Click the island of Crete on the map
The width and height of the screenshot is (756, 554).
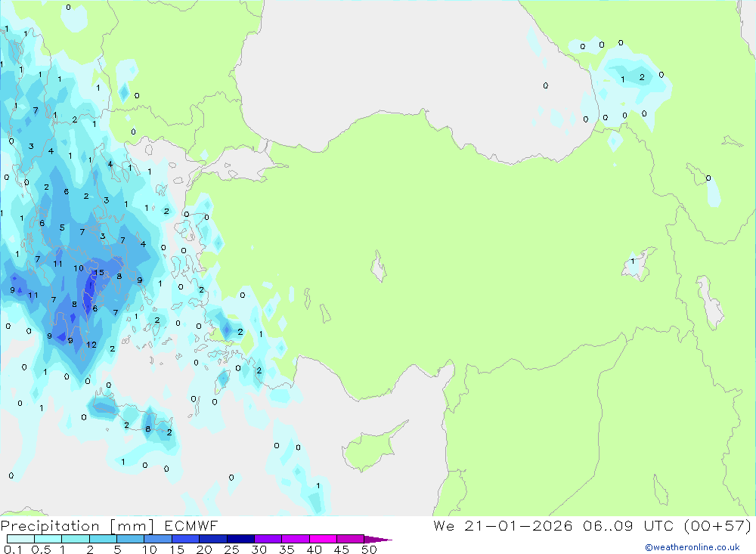point(131,419)
